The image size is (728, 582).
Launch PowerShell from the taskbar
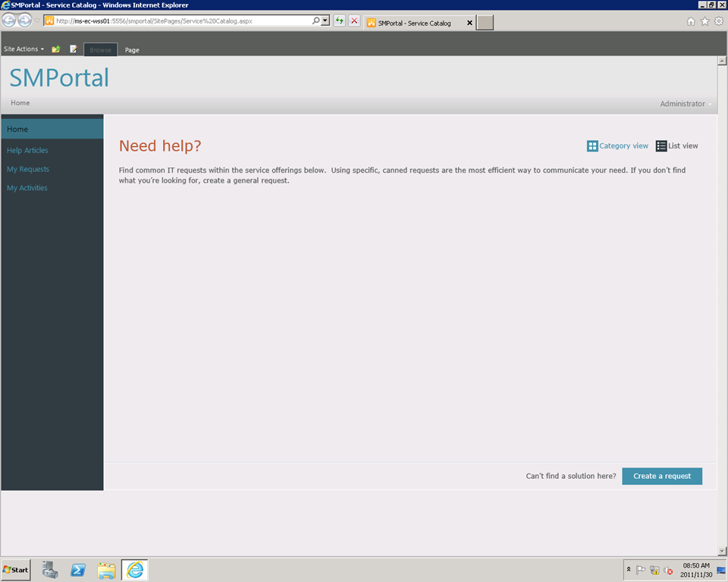coord(78,570)
